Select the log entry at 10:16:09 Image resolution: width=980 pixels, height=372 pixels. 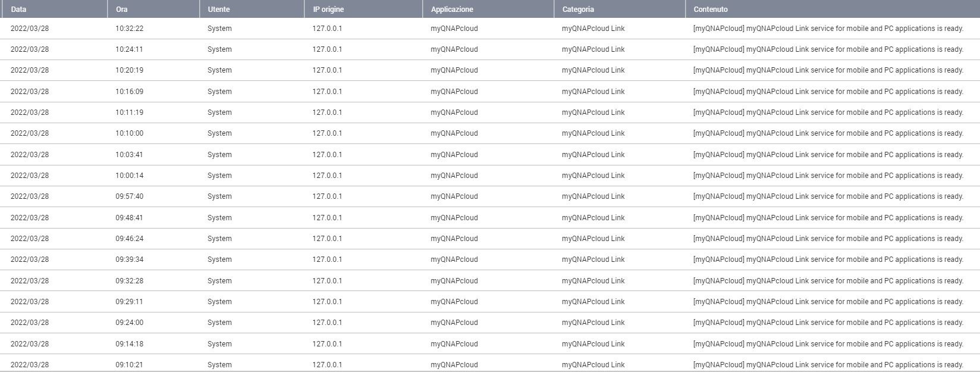point(129,92)
